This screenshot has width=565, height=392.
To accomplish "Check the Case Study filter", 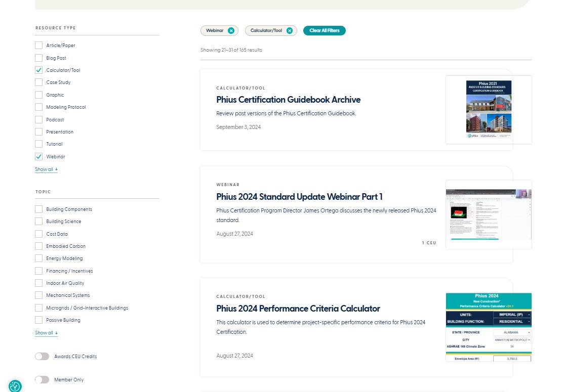I will tap(38, 82).
